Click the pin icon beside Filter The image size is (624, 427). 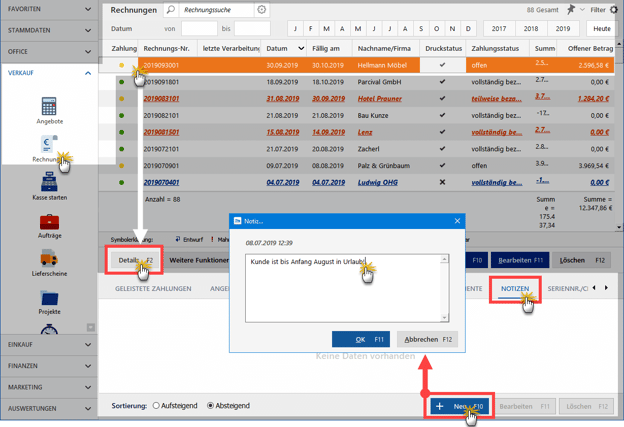click(571, 10)
